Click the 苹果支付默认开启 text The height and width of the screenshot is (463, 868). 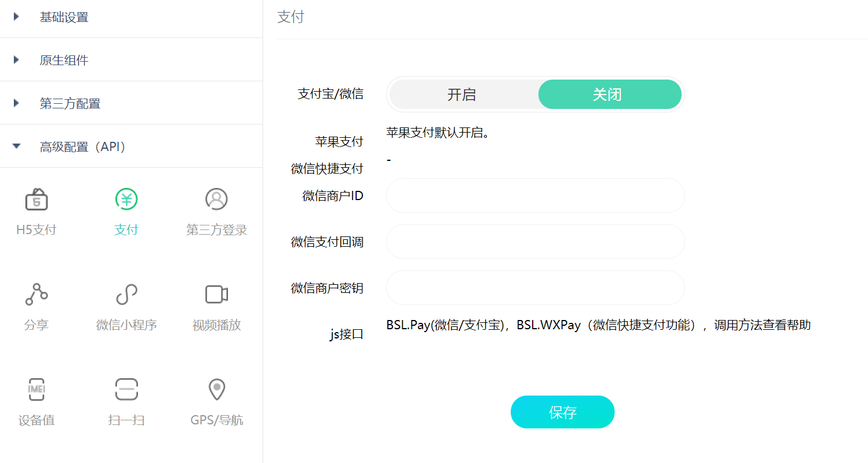click(438, 133)
